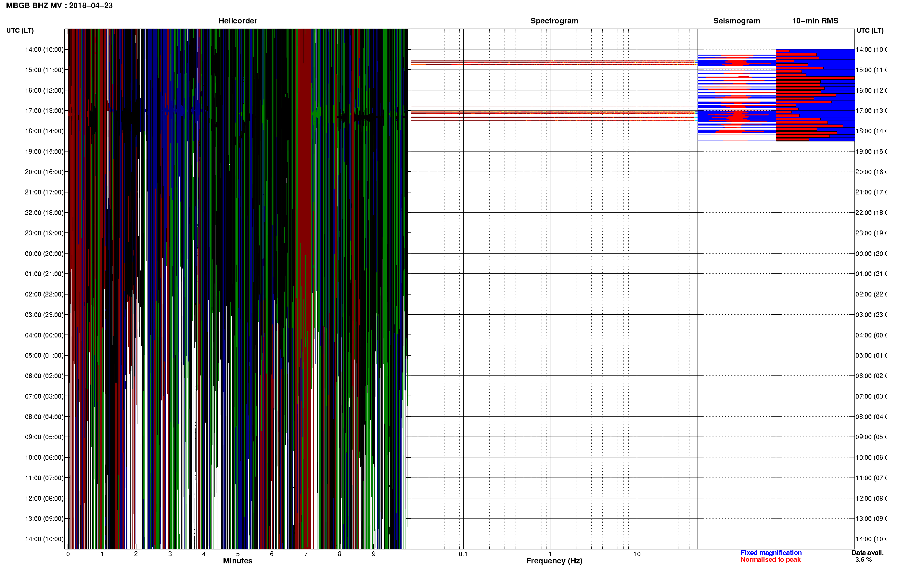The image size is (924, 578).
Task: Click the '3.6 %' data availability value
Action: pos(863,560)
